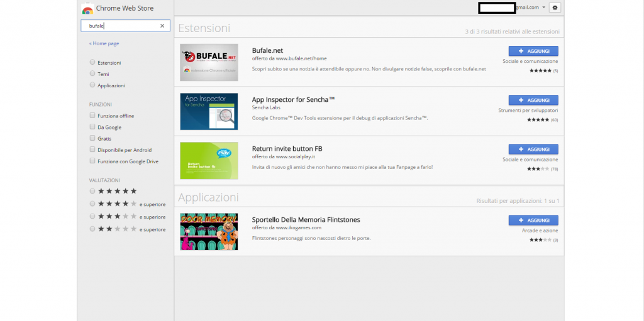This screenshot has height=321, width=644.
Task: Open the Flintstones memory game thumbnail
Action: [x=209, y=231]
